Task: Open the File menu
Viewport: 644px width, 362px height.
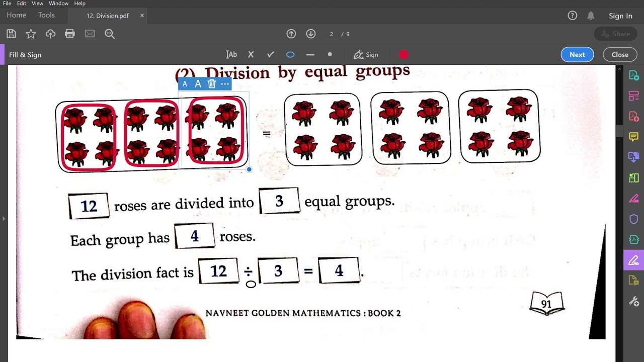Action: (x=7, y=4)
